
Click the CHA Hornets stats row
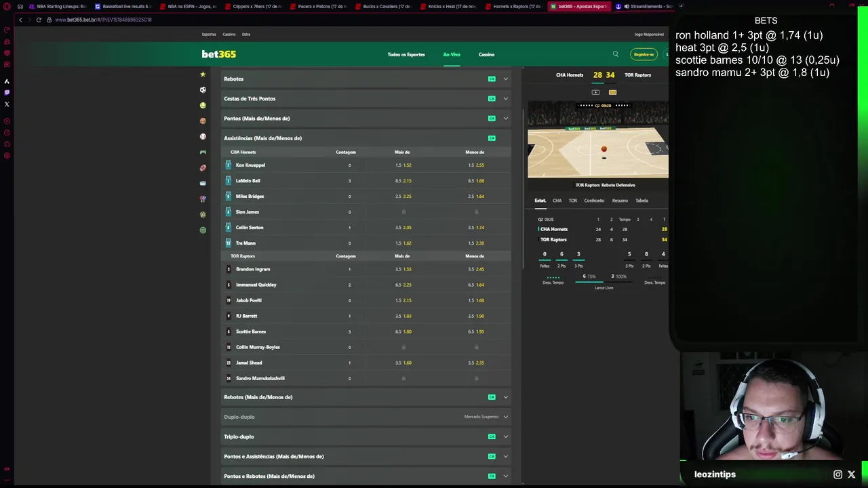click(602, 229)
